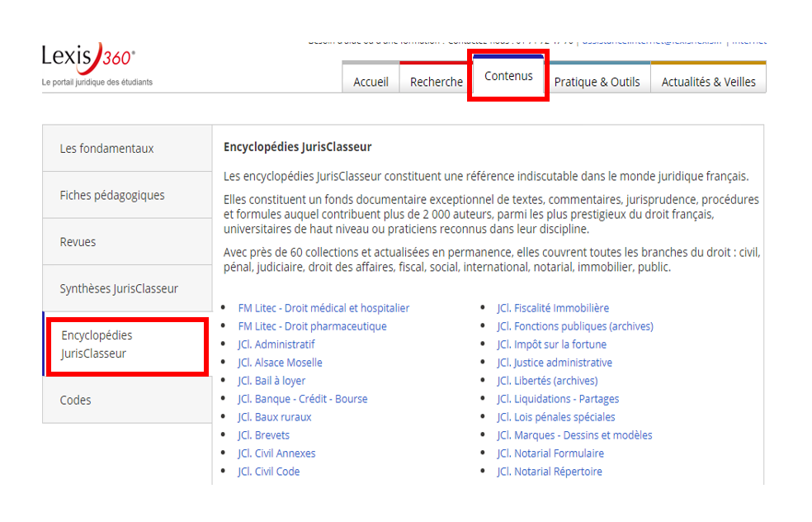The width and height of the screenshot is (812, 522).
Task: Open JCl. Libertés (archives) link
Action: [x=547, y=381]
